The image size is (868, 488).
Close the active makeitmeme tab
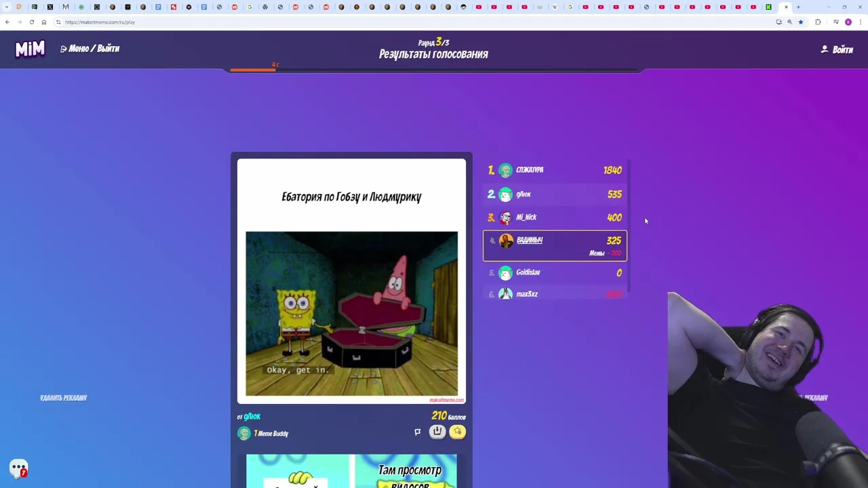(786, 7)
